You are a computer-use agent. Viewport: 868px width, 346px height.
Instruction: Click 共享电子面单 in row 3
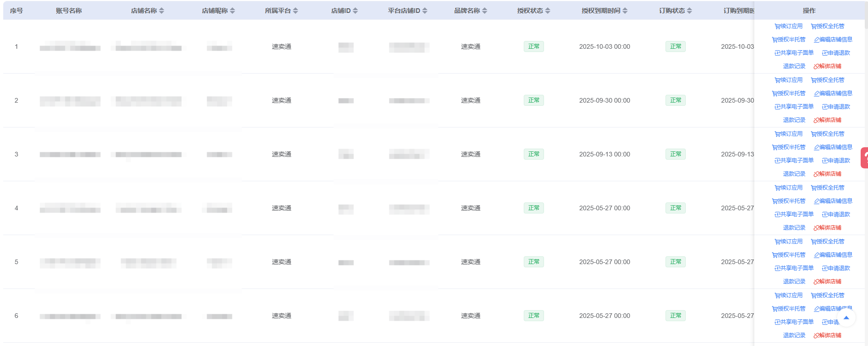(x=794, y=161)
